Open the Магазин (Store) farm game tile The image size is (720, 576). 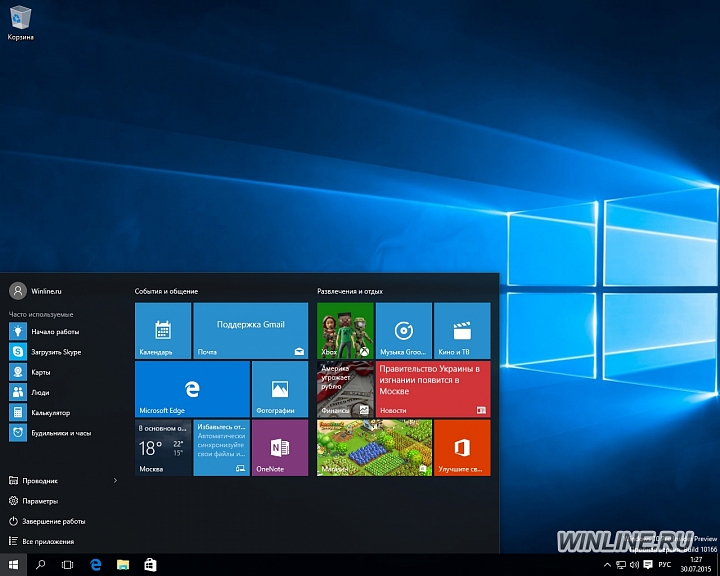[375, 448]
